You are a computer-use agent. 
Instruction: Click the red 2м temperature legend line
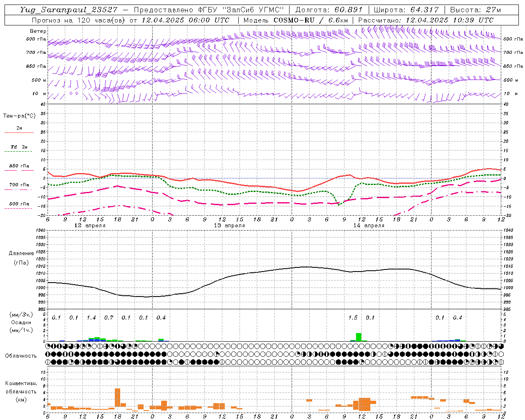point(19,132)
